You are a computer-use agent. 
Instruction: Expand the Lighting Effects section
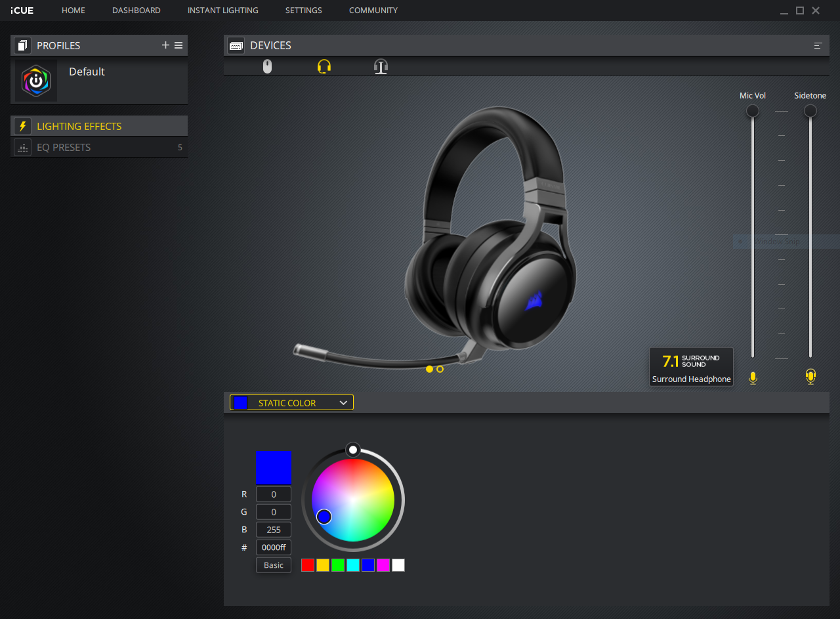(99, 126)
